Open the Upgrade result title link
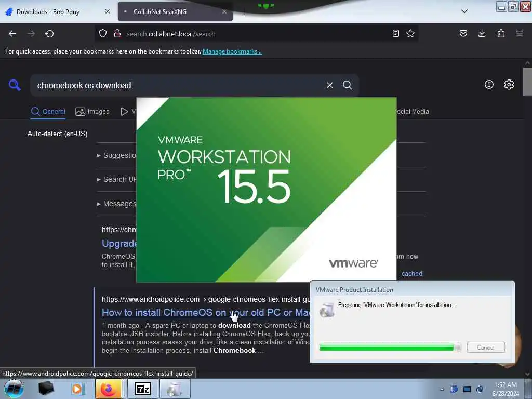 coord(119,243)
